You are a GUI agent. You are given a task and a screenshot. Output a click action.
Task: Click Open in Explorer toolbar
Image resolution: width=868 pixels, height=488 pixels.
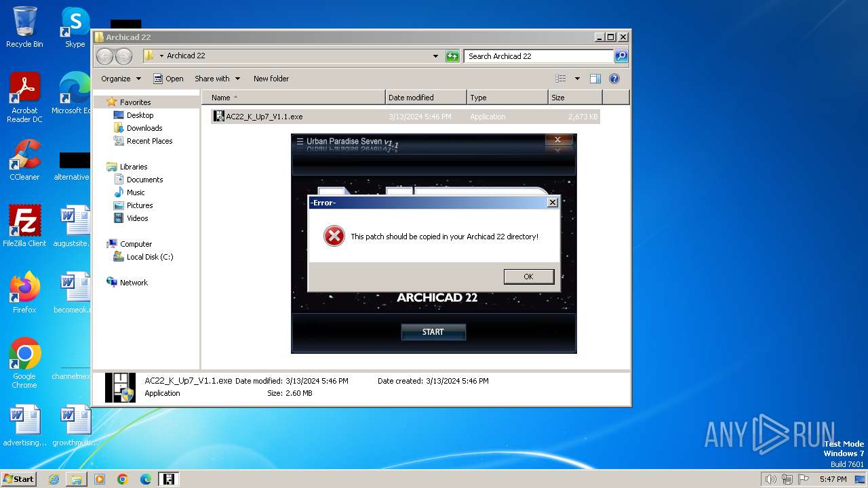click(168, 79)
